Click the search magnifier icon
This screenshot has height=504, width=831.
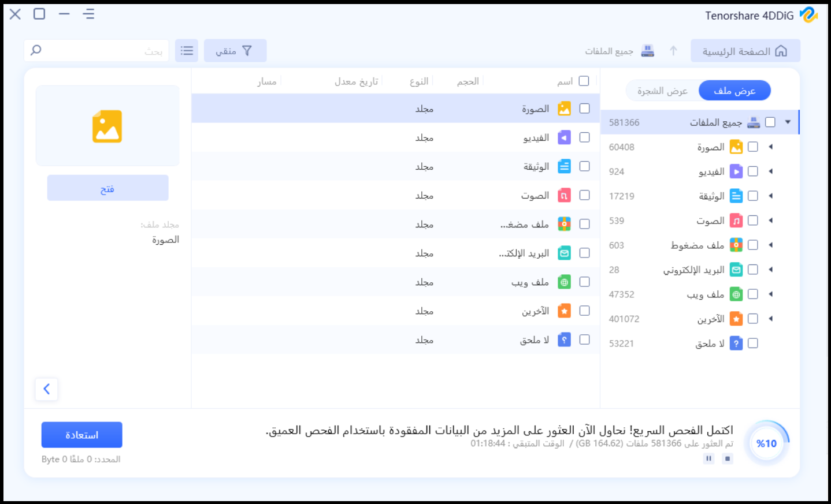click(36, 50)
